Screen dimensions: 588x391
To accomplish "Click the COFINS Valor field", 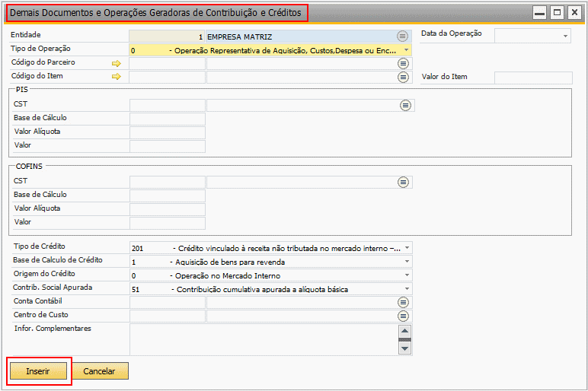I will [168, 223].
